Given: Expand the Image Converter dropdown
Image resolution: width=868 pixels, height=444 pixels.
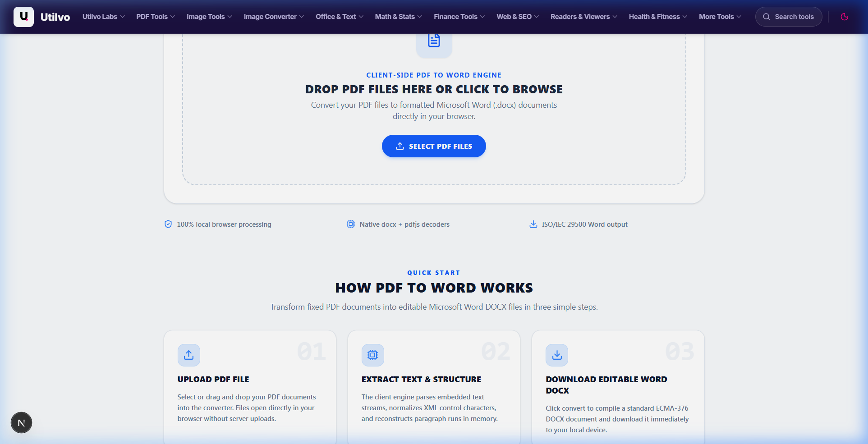Looking at the screenshot, I should pos(274,17).
